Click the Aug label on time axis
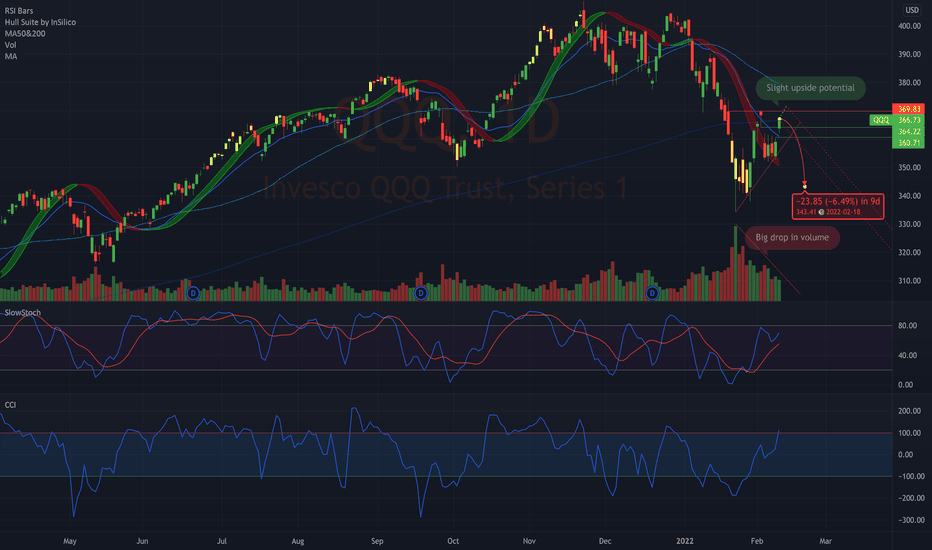This screenshot has height=550, width=932. pos(298,541)
